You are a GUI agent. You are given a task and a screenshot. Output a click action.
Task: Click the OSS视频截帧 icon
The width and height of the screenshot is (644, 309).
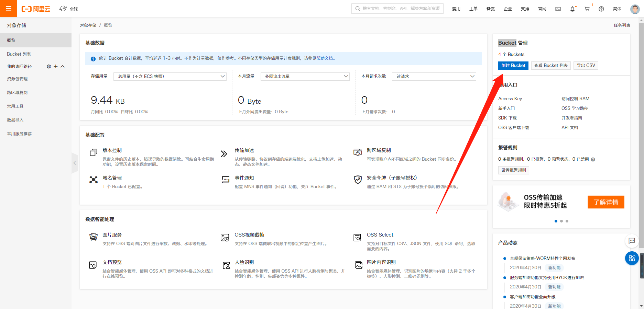click(225, 237)
